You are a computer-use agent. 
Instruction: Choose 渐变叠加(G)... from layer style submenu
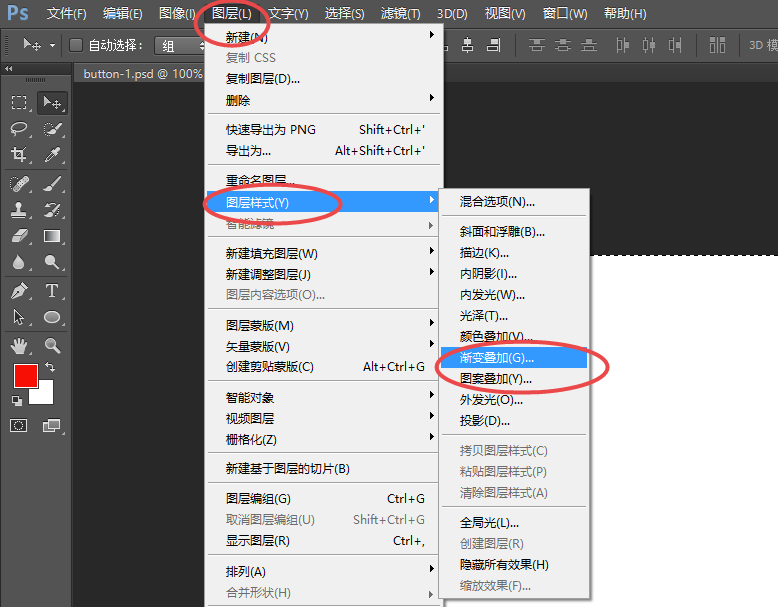[514, 357]
